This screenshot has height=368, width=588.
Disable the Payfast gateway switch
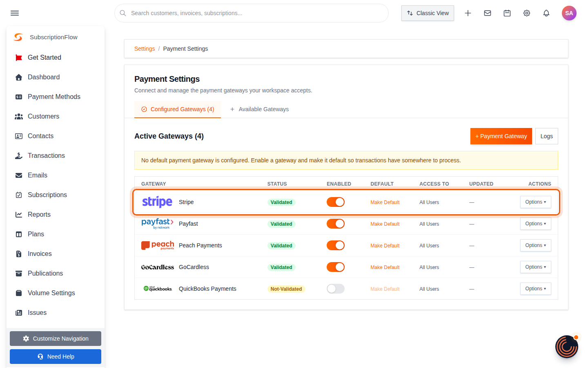click(336, 224)
